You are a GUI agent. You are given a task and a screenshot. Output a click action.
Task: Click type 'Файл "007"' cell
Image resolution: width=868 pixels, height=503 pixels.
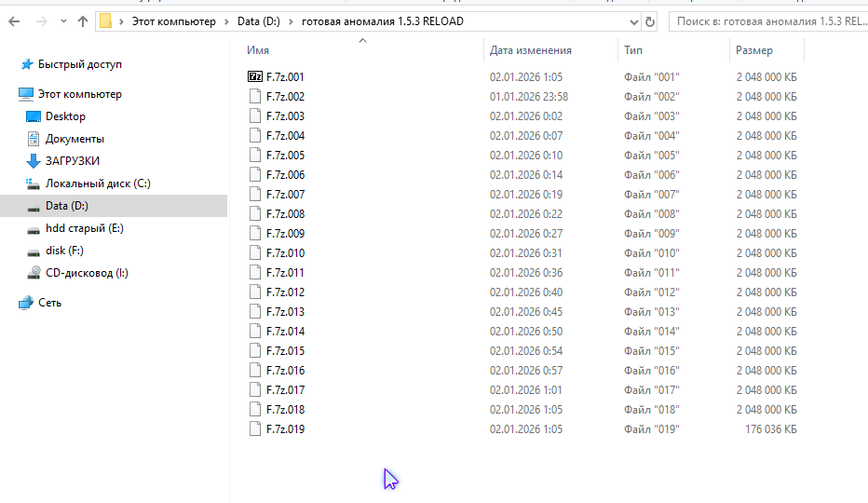click(x=652, y=195)
